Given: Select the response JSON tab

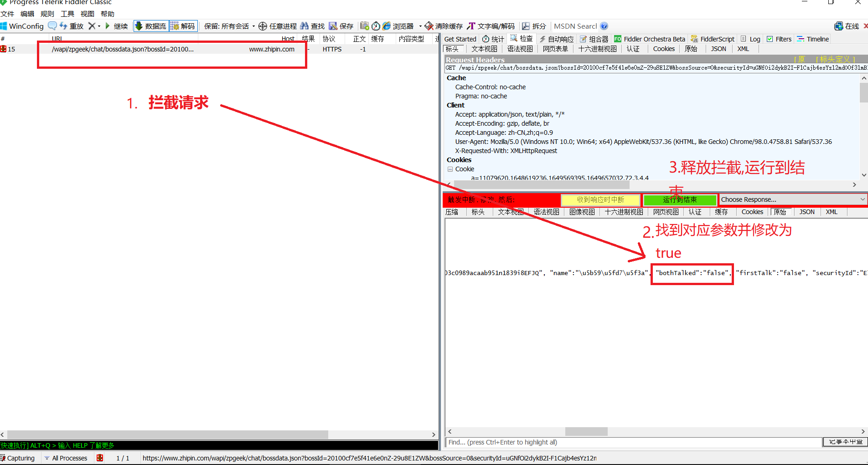Looking at the screenshot, I should click(807, 212).
